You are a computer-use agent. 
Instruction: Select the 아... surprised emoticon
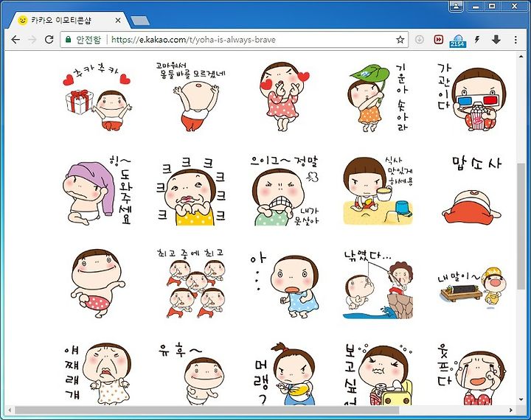coord(285,285)
